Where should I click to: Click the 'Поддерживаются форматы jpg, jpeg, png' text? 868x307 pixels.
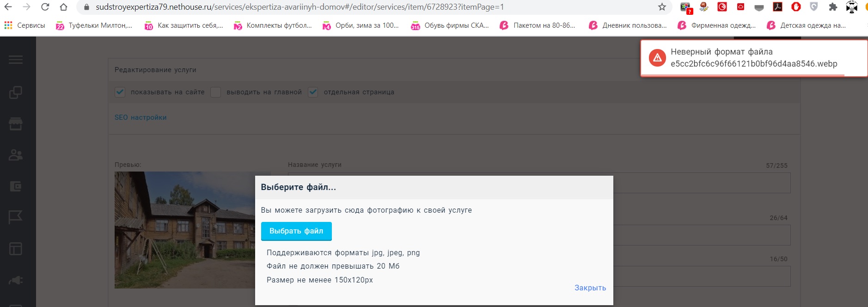click(343, 253)
